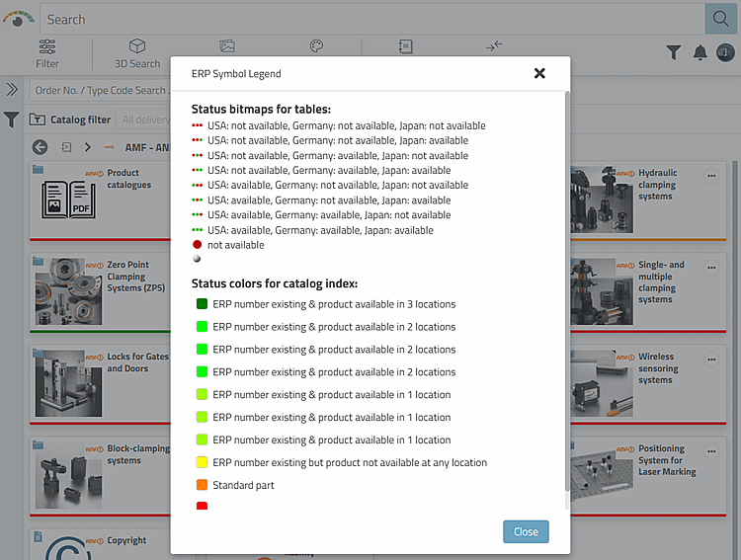Click row 'USA: available, Germany: available, Japan: available'

pos(312,230)
